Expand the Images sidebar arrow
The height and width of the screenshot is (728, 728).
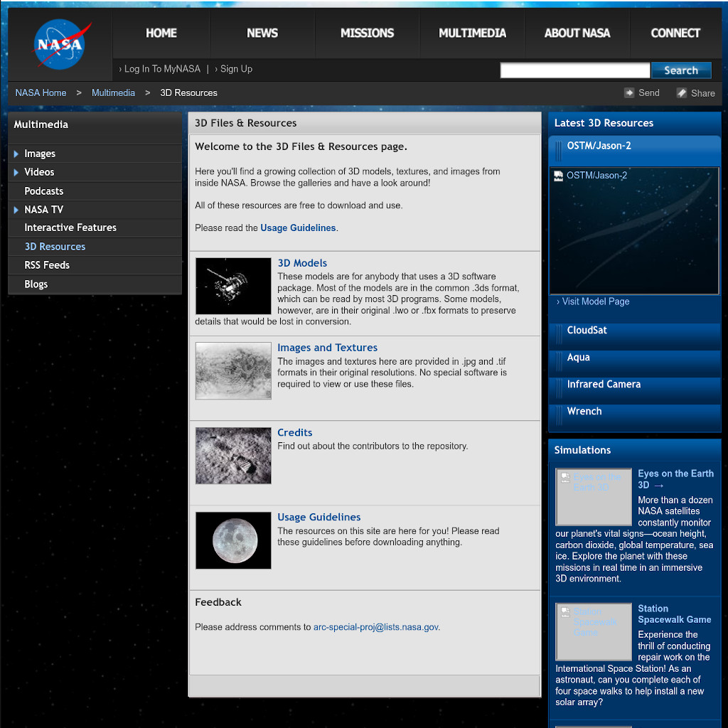[16, 154]
